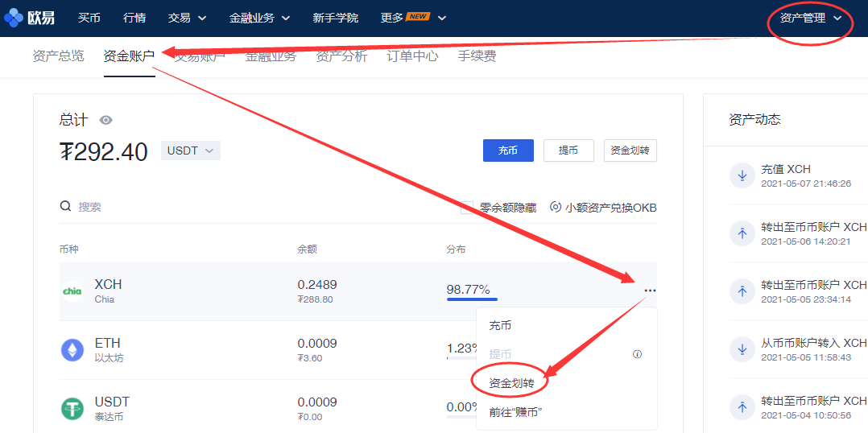Open the XCH row three-dot menu
Image resolution: width=868 pixels, height=433 pixels.
click(x=650, y=291)
